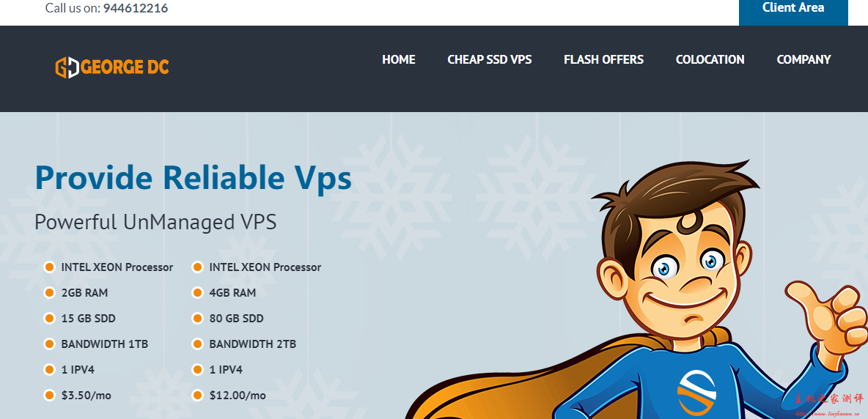Click orange bullet next to 15 GB SDD
This screenshot has height=419, width=868.
click(49, 319)
